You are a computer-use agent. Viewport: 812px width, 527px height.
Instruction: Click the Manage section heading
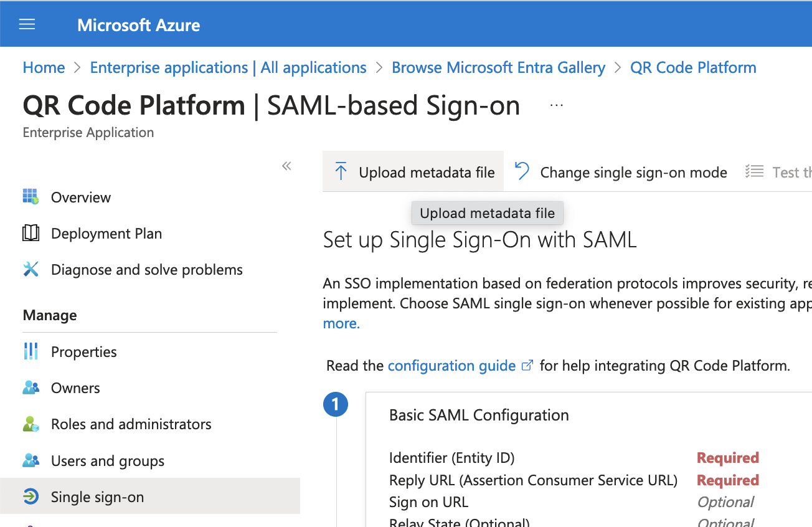click(50, 315)
